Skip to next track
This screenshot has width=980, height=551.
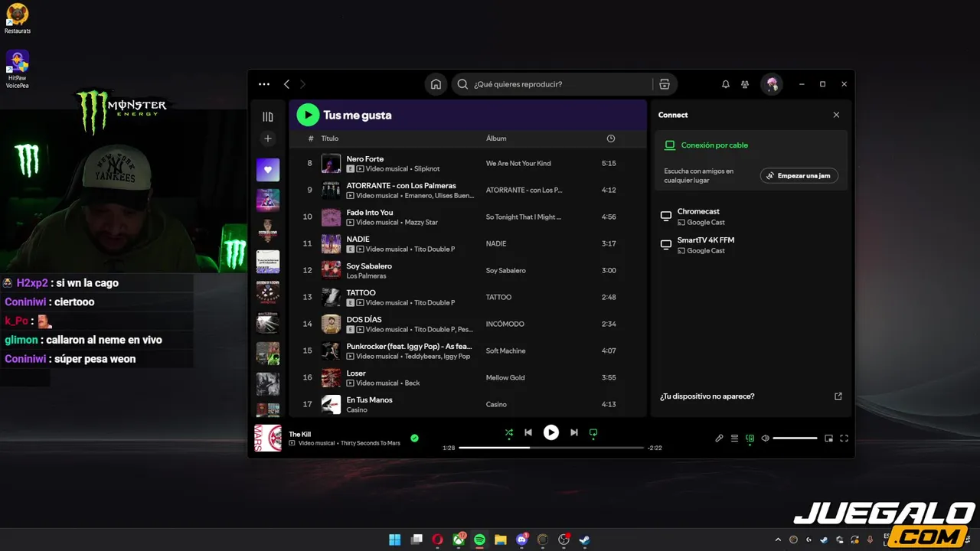(574, 432)
